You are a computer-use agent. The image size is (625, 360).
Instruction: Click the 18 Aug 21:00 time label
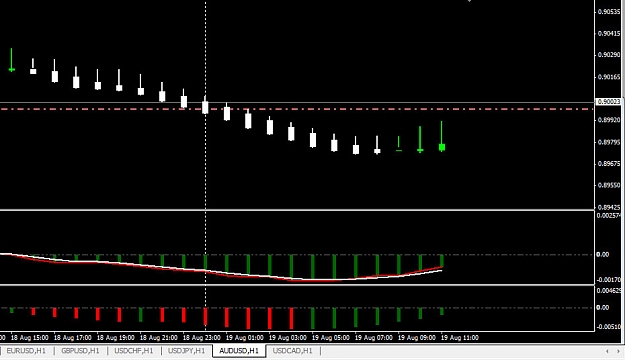(159, 338)
